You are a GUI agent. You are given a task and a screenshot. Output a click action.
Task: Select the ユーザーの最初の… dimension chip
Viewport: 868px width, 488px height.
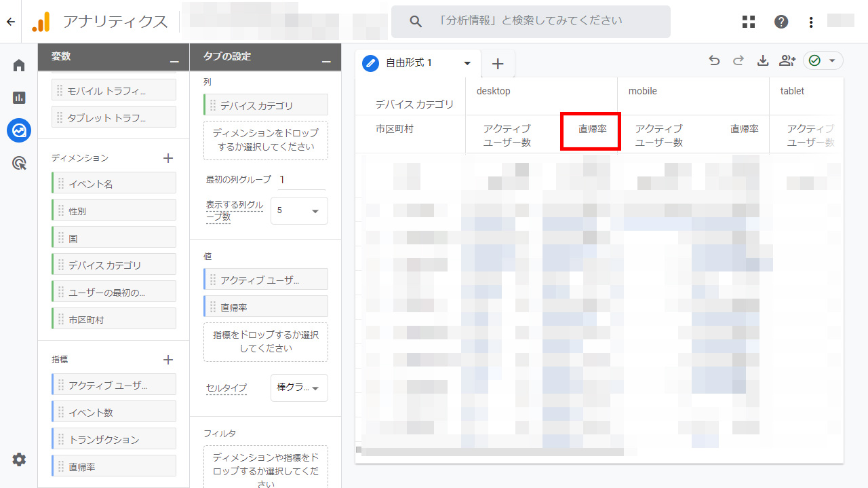coord(114,292)
